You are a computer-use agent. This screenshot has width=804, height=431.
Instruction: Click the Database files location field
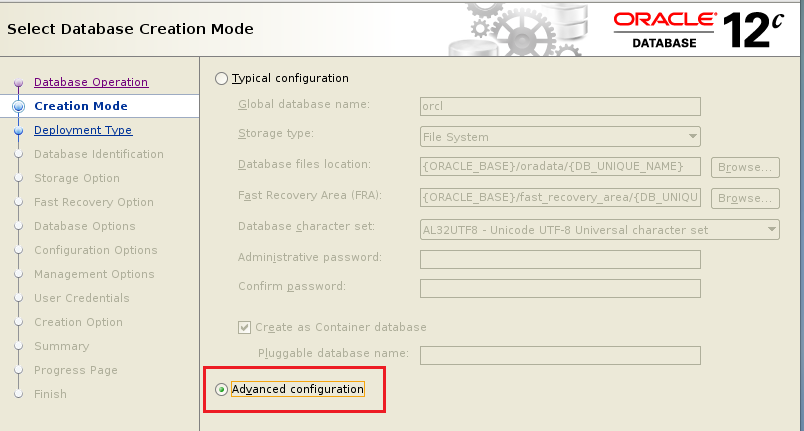click(560, 166)
